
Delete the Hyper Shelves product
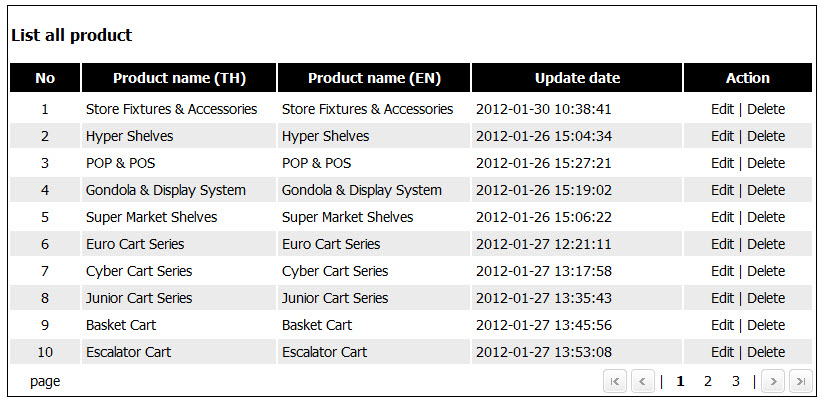coord(766,136)
